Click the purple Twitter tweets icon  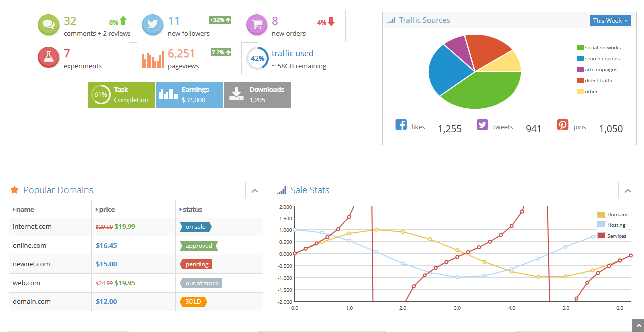482,125
